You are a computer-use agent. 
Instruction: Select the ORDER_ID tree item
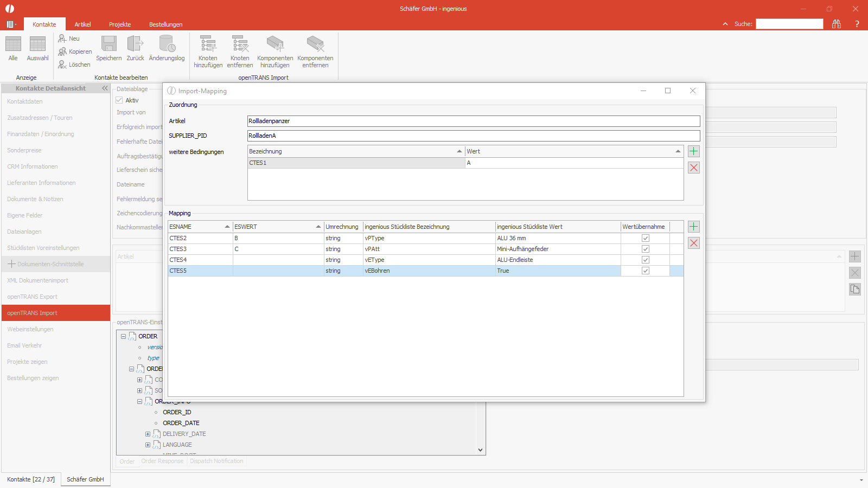(177, 412)
